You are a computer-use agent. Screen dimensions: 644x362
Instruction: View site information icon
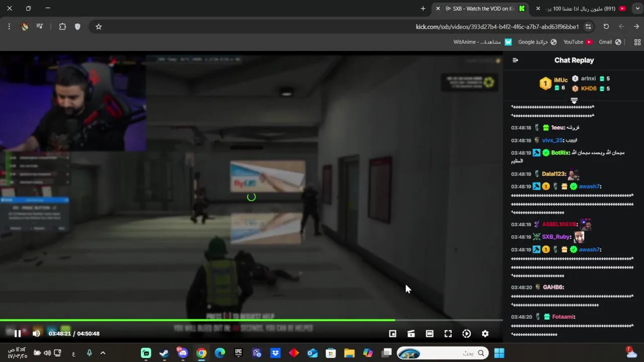pos(588,27)
